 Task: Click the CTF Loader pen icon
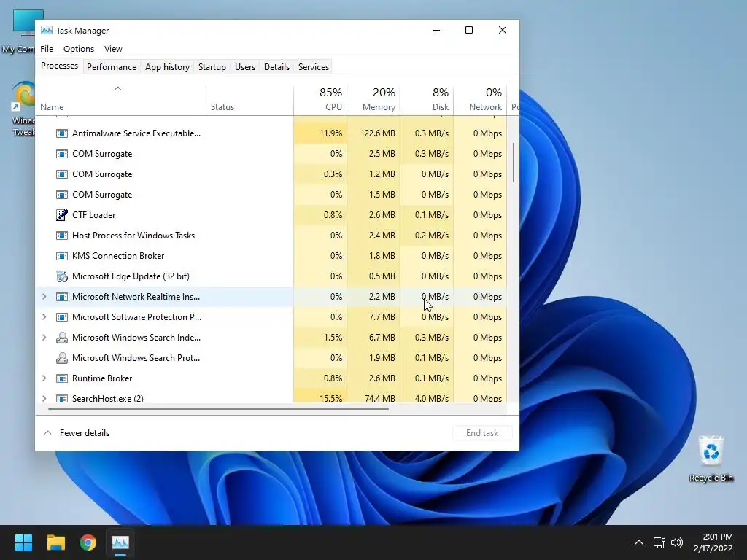click(62, 215)
